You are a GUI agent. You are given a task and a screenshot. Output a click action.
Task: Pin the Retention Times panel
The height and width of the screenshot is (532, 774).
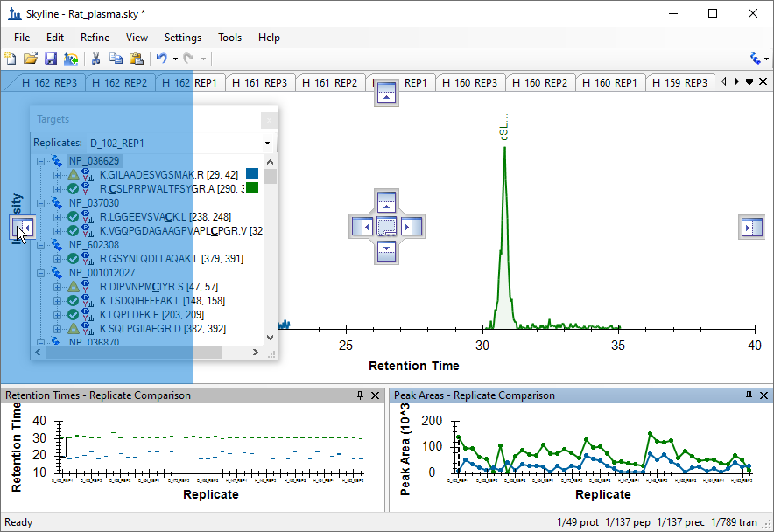point(361,395)
